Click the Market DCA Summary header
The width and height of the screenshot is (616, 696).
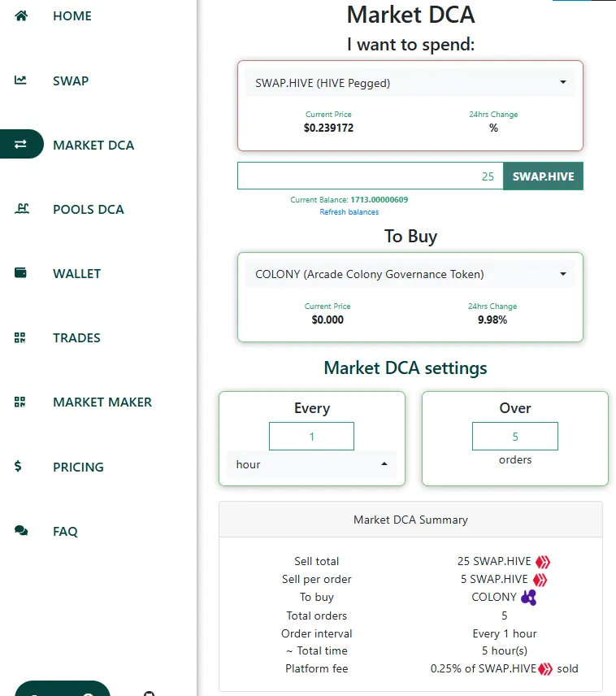click(x=410, y=520)
